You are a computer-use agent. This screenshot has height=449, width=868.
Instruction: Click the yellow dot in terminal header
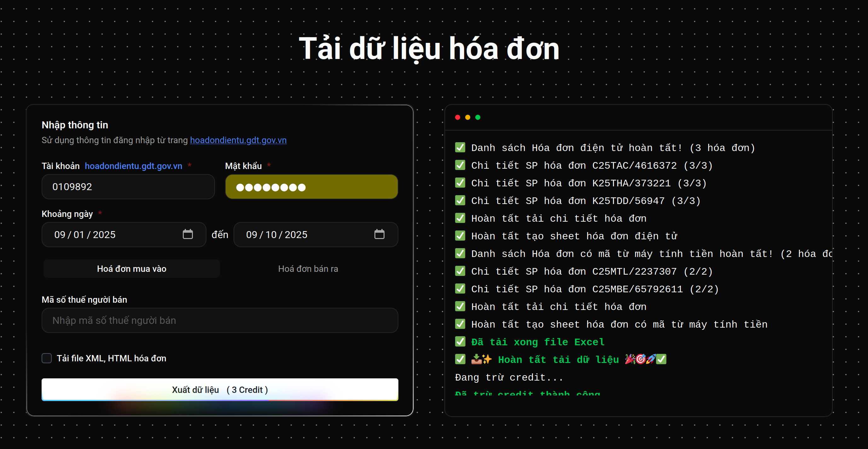click(x=468, y=117)
